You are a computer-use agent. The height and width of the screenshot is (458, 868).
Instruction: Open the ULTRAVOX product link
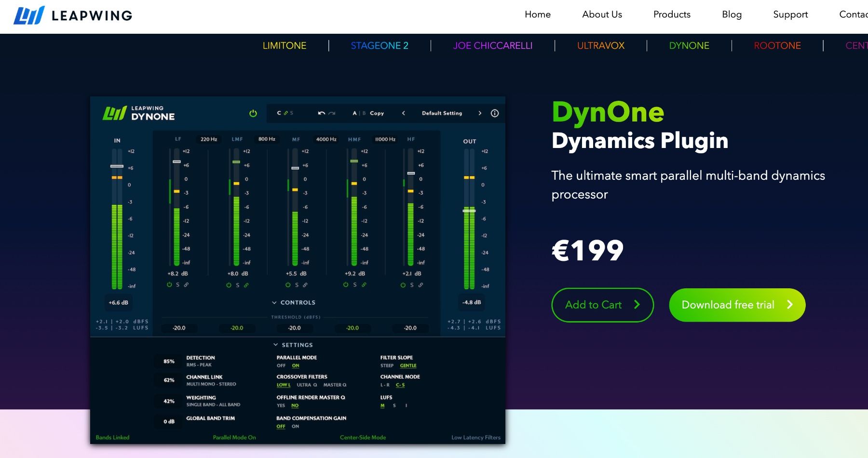click(x=601, y=45)
